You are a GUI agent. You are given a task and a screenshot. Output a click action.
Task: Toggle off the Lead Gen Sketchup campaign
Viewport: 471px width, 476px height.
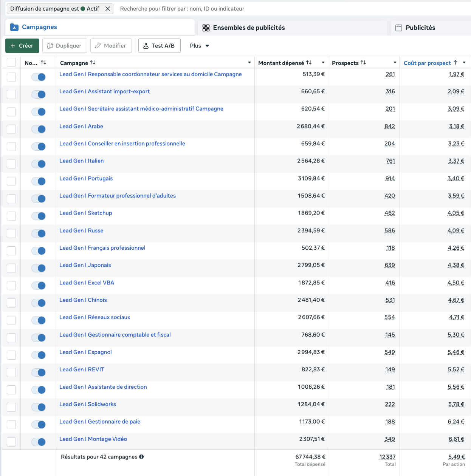click(39, 216)
